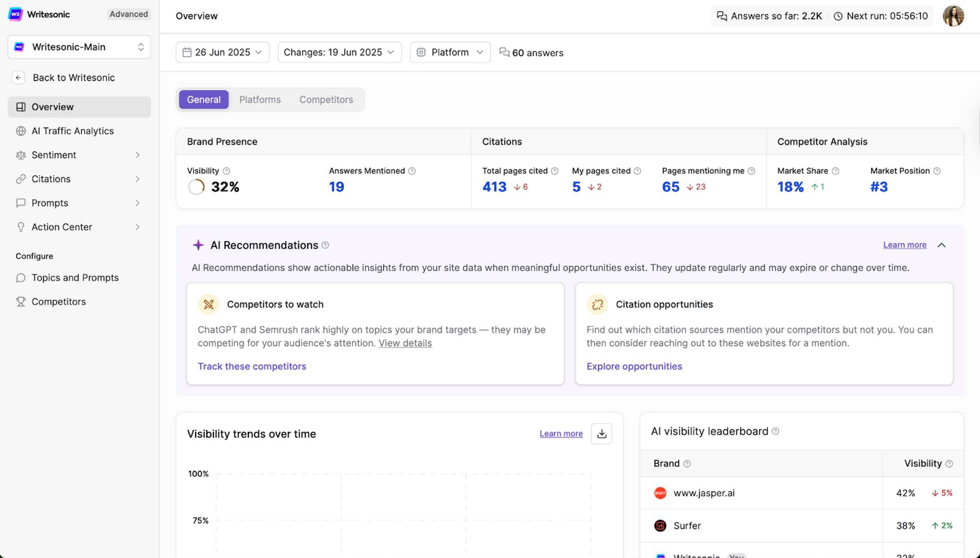Click the Competitors trophy icon in sidebar
The width and height of the screenshot is (980, 558).
coord(21,301)
